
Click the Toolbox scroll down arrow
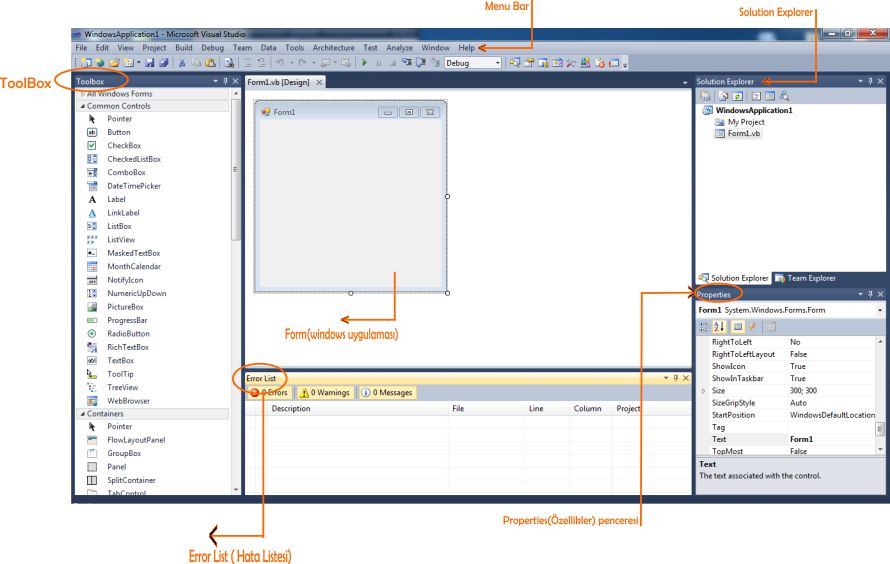click(236, 489)
